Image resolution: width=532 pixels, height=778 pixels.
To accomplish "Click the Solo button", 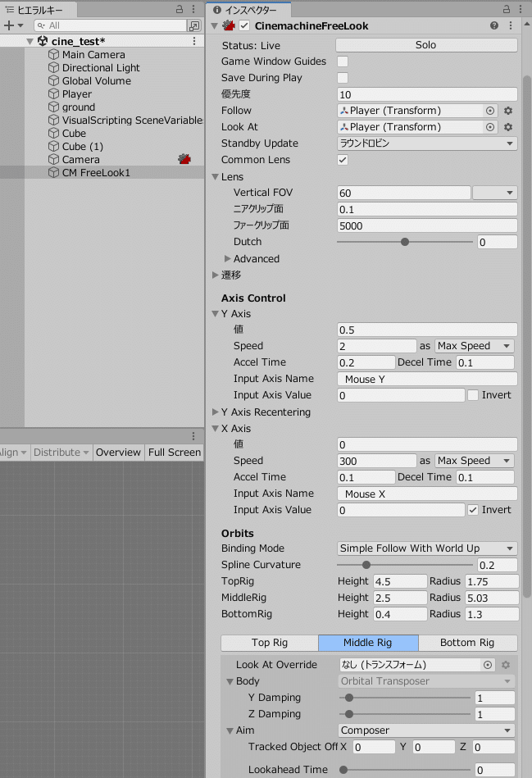I will pyautogui.click(x=426, y=45).
